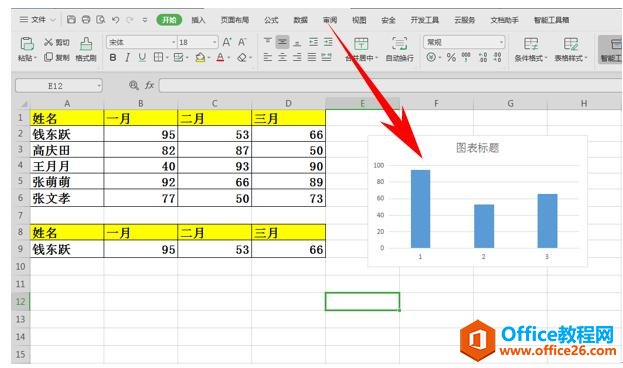Select the chart title 图表标题

click(477, 148)
